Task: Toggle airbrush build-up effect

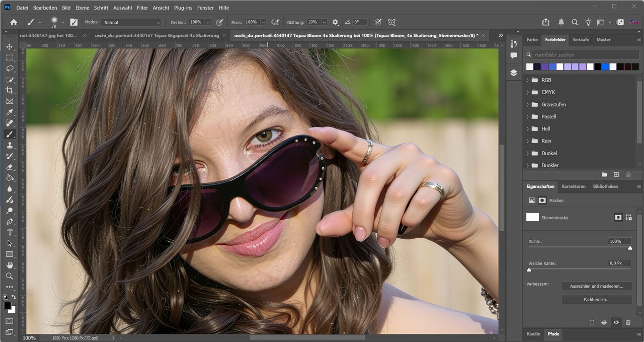Action: pyautogui.click(x=275, y=22)
